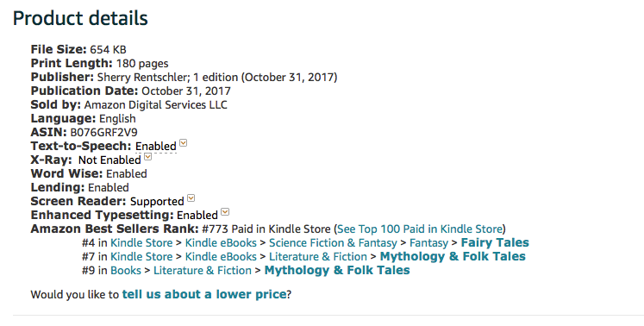Go to Science Fiction & Fantasy category
Image resolution: width=644 pixels, height=326 pixels.
click(x=333, y=243)
